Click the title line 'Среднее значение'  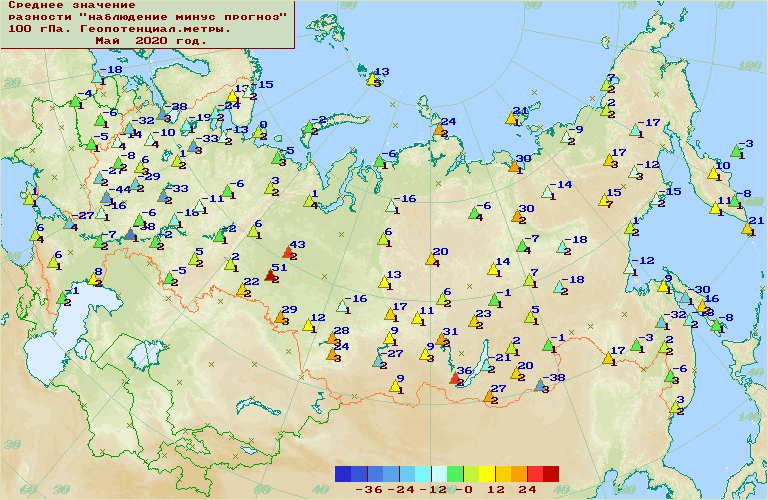pyautogui.click(x=72, y=5)
